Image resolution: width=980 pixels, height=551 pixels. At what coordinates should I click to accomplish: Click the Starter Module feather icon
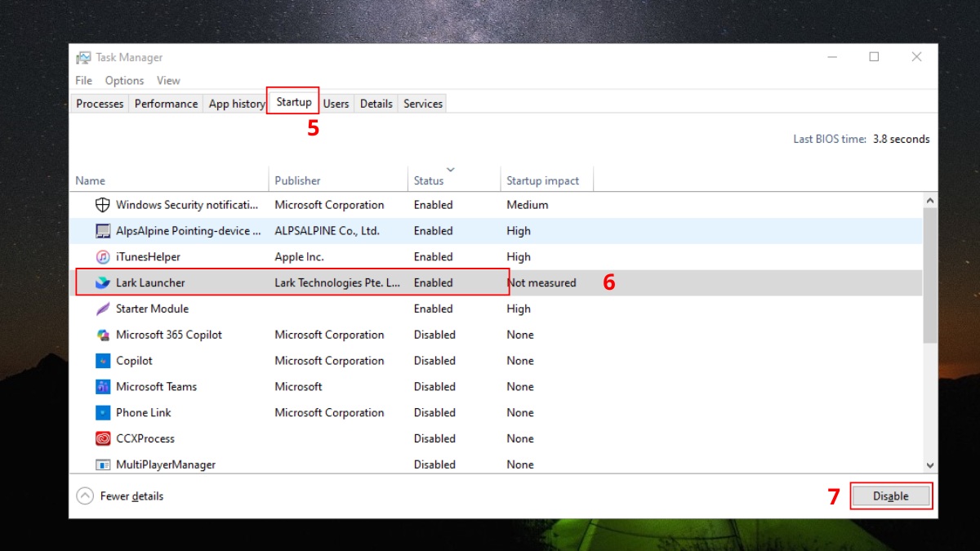(x=102, y=309)
